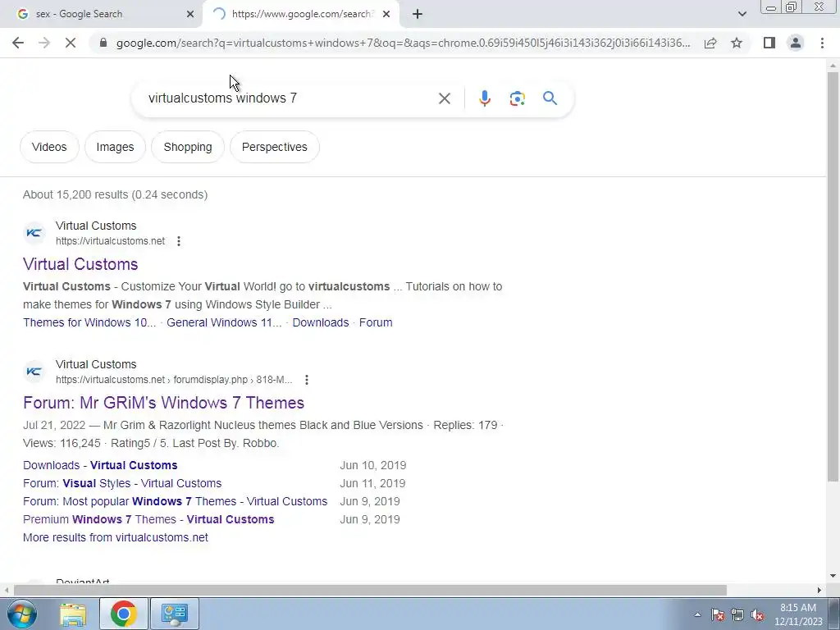840x630 pixels.
Task: Open volume tray icon
Action: [x=757, y=614]
